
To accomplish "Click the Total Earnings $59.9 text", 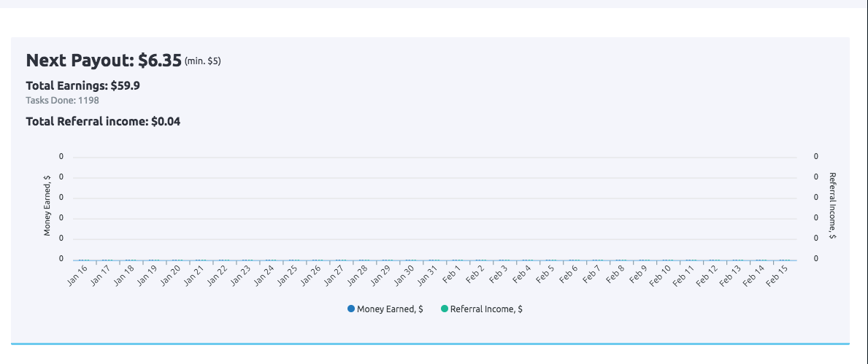I will (x=82, y=85).
